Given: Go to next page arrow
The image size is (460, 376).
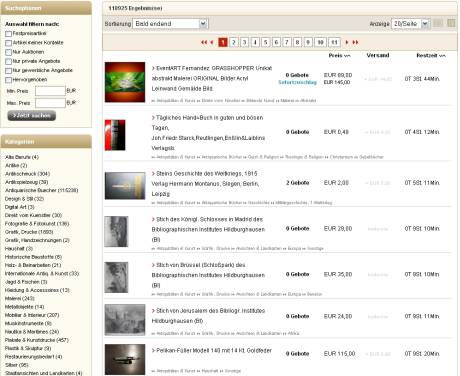Looking at the screenshot, I should 347,42.
